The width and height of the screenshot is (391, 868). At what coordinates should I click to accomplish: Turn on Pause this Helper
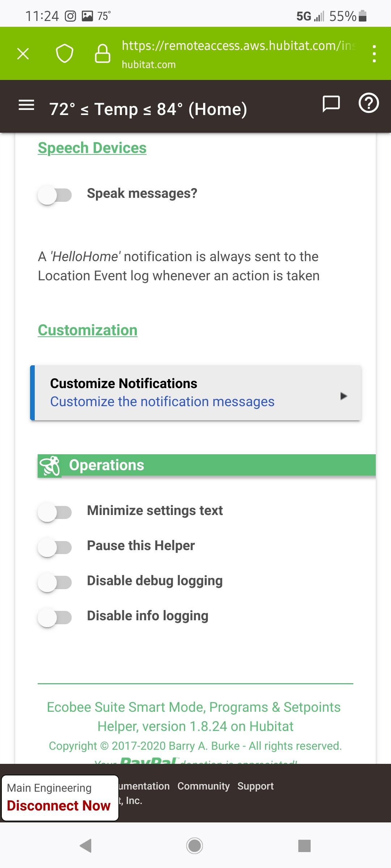point(55,547)
